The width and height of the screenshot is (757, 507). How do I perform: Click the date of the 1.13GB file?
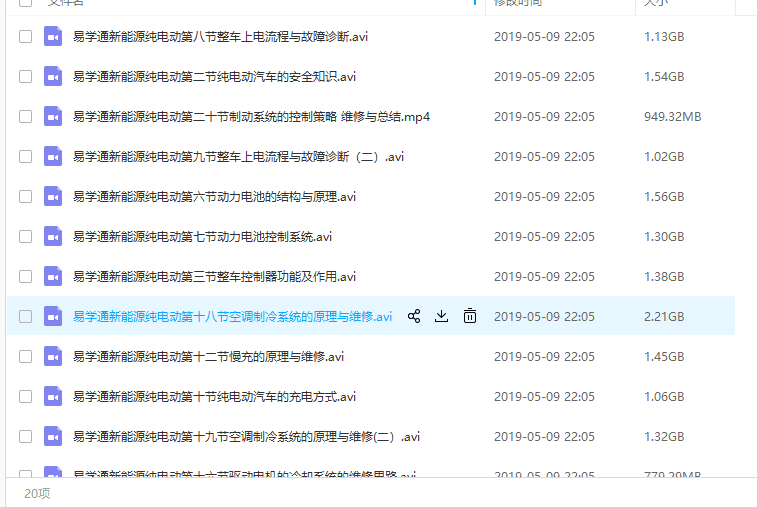click(x=544, y=37)
